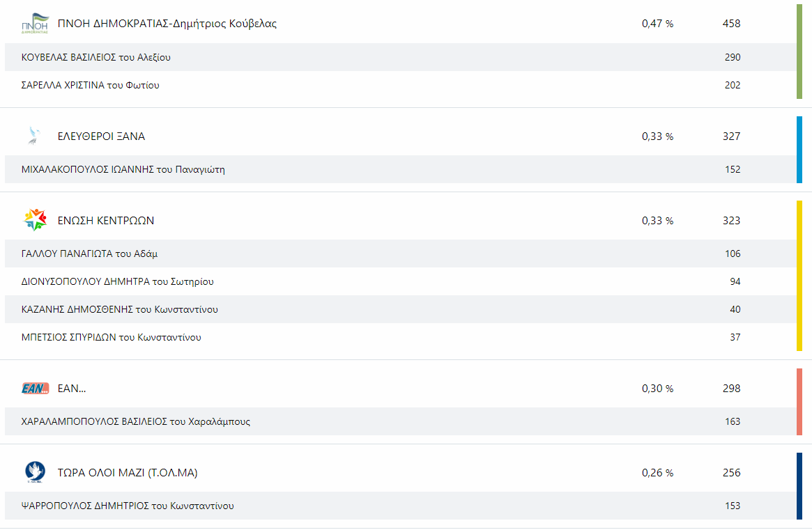Click the ΠΝΟΗ ΔΗΜΟΚΡΑΤΙΑΣ party logo
Image resolution: width=812 pixels, height=530 pixels.
click(35, 24)
